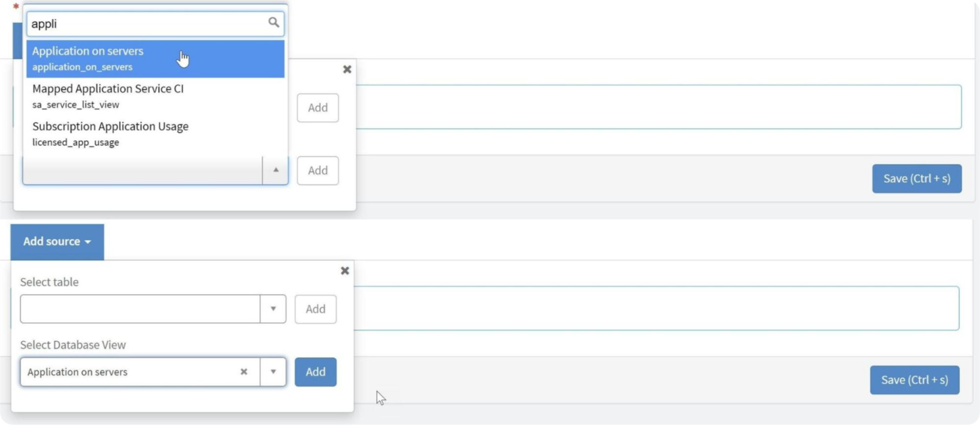Expand the Select Database View dropdown arrow
This screenshot has width=980, height=425.
pos(273,372)
